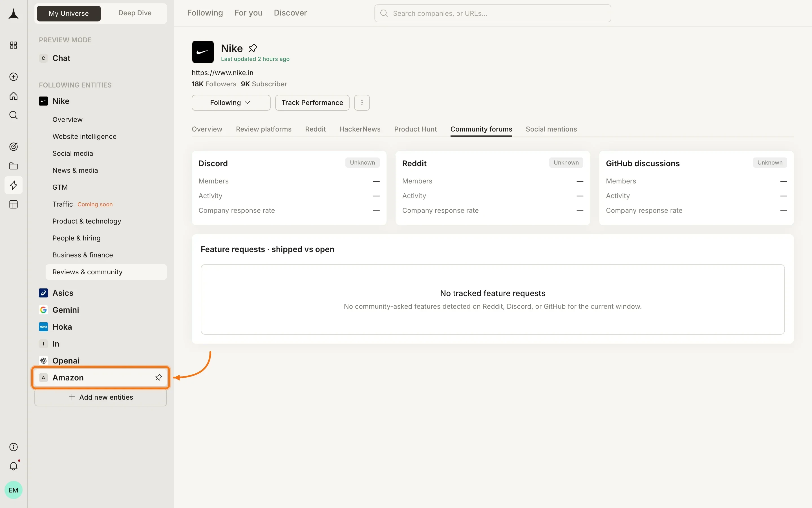Switch to the Product Hunt tab
812x508 pixels.
click(415, 129)
